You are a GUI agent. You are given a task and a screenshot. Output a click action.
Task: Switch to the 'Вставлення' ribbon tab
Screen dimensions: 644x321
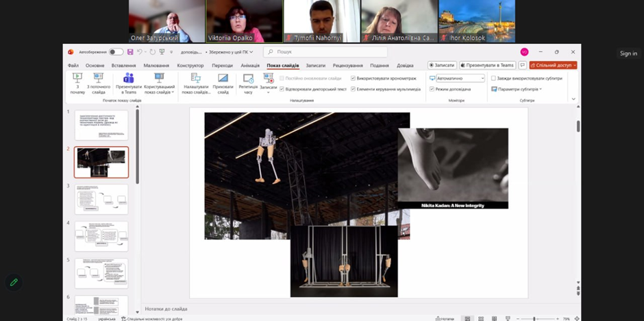coord(123,65)
